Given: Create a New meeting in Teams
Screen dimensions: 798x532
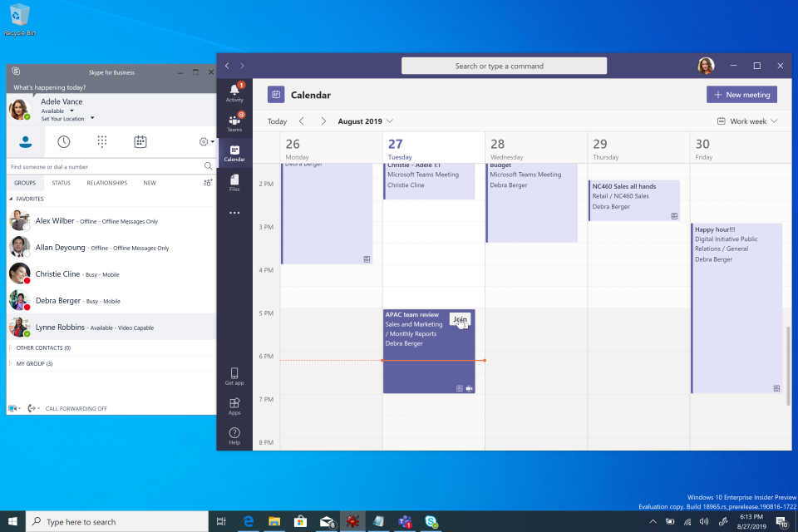Looking at the screenshot, I should pos(741,94).
